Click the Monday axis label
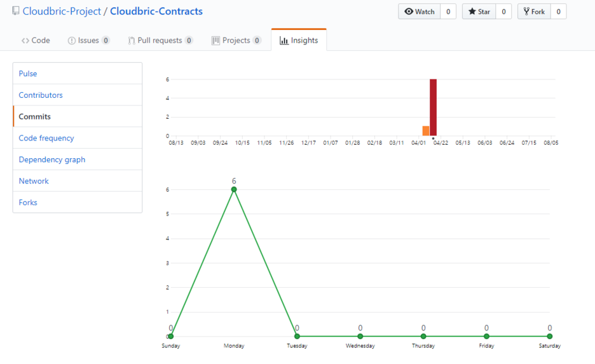This screenshot has height=364, width=595. 234,346
